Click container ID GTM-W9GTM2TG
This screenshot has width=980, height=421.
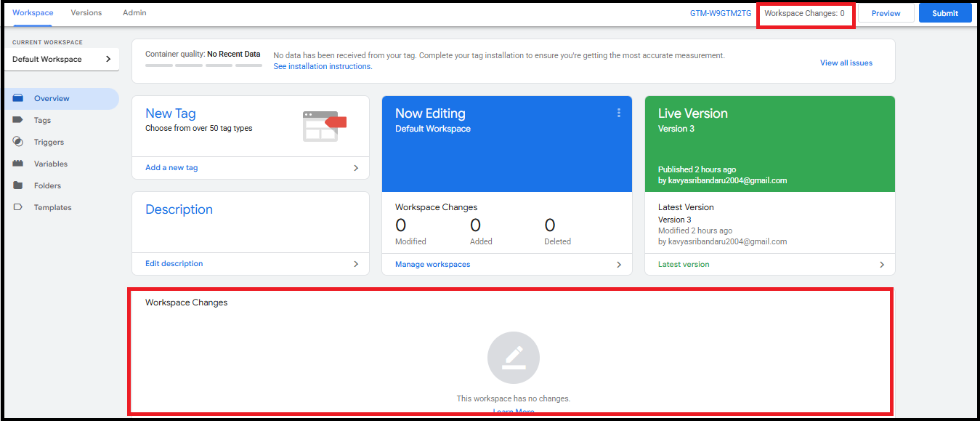coord(720,13)
